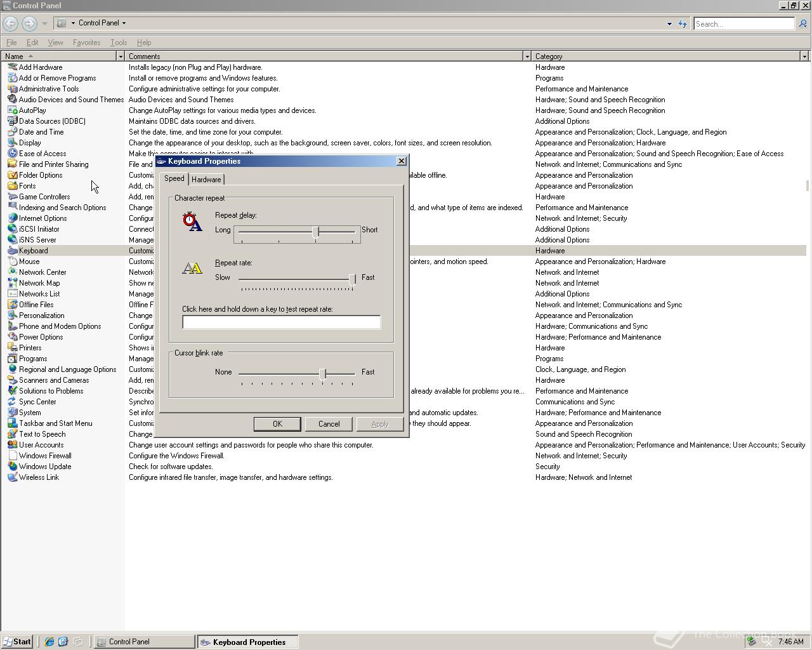The image size is (812, 650).
Task: Open Comments column dropdown arrow
Action: 527,56
